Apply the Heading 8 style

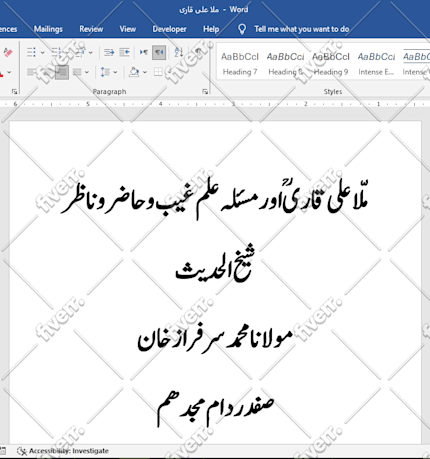(286, 64)
